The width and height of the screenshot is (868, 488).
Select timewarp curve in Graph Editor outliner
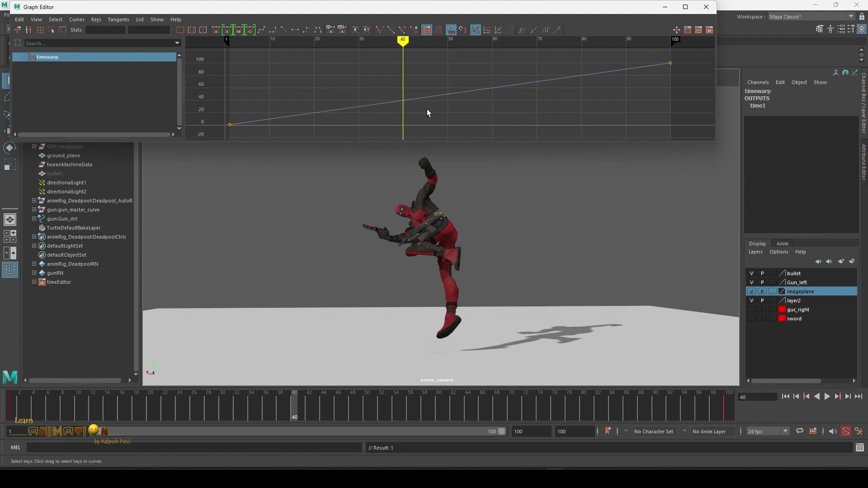(x=94, y=57)
